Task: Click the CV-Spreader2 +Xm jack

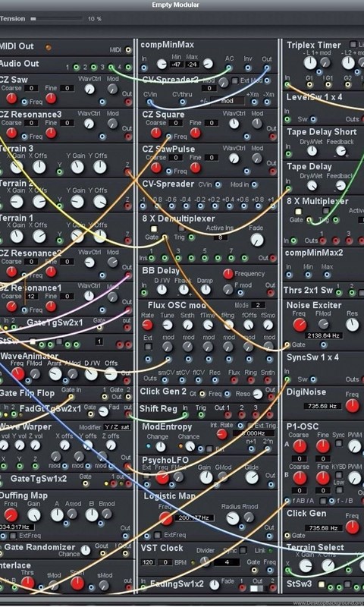Action: [x=254, y=102]
